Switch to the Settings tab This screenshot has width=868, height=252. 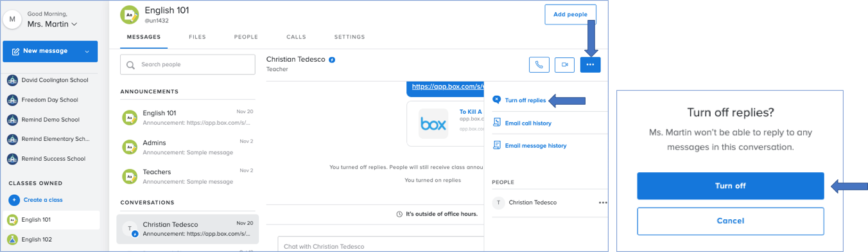point(349,37)
